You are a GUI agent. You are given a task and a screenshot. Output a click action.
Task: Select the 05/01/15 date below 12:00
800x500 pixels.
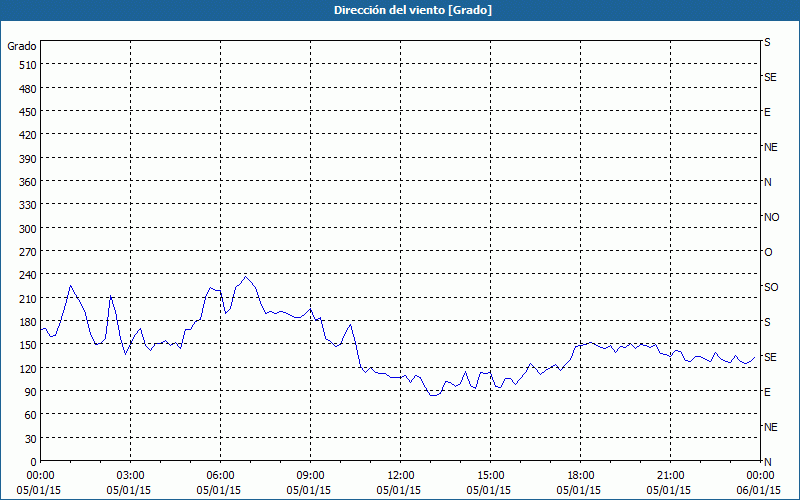[399, 490]
